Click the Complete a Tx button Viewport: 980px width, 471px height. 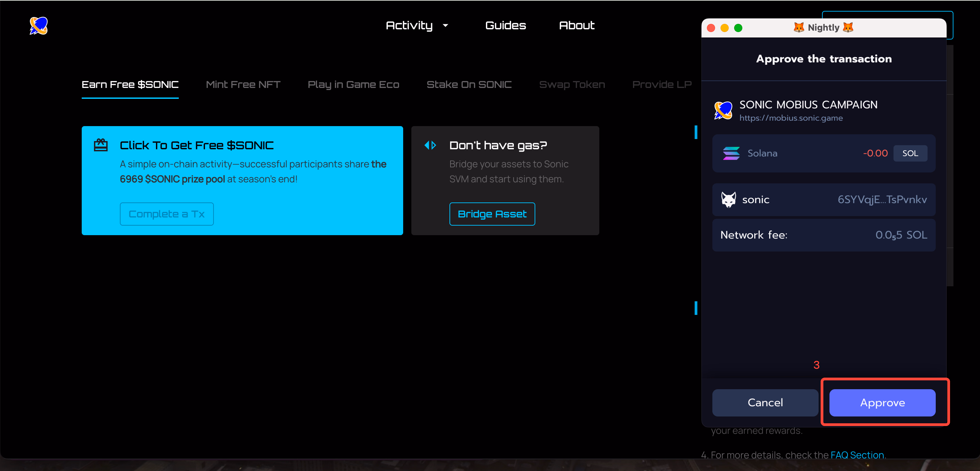pyautogui.click(x=167, y=214)
